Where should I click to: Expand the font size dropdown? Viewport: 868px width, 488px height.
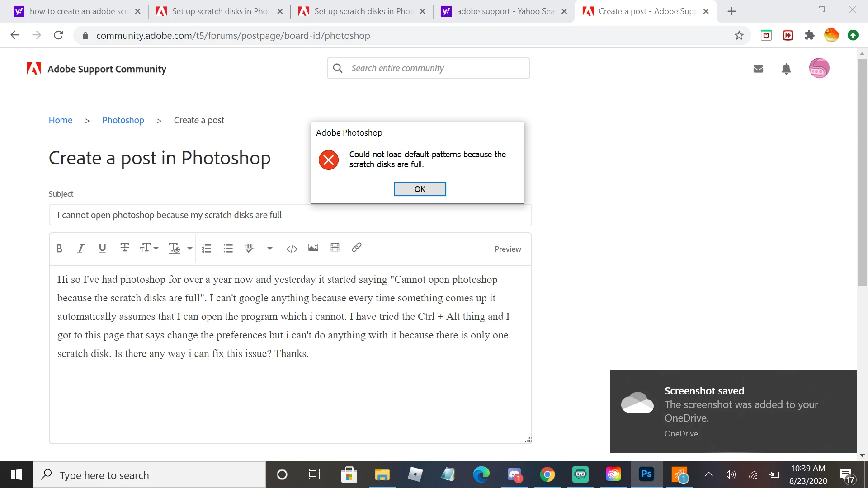[x=149, y=248]
